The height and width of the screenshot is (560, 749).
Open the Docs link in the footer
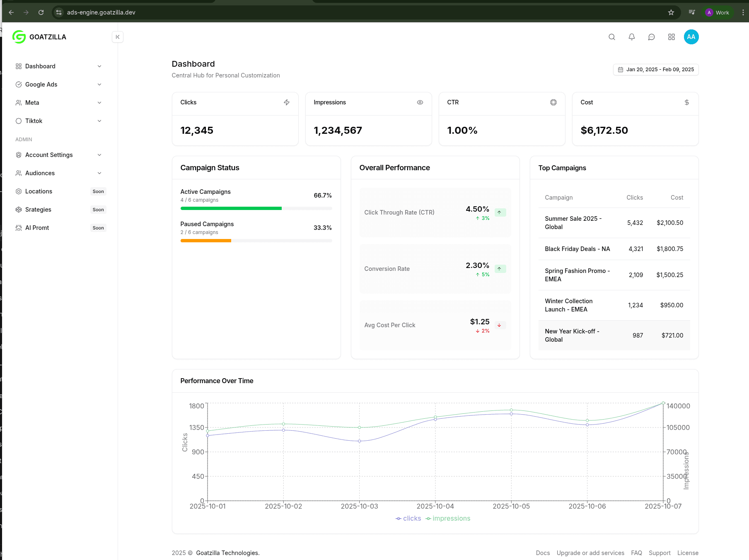click(543, 553)
